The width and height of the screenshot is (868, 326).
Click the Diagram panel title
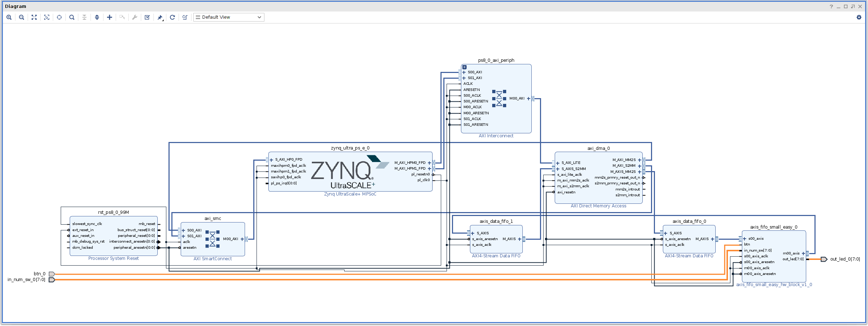coord(15,6)
